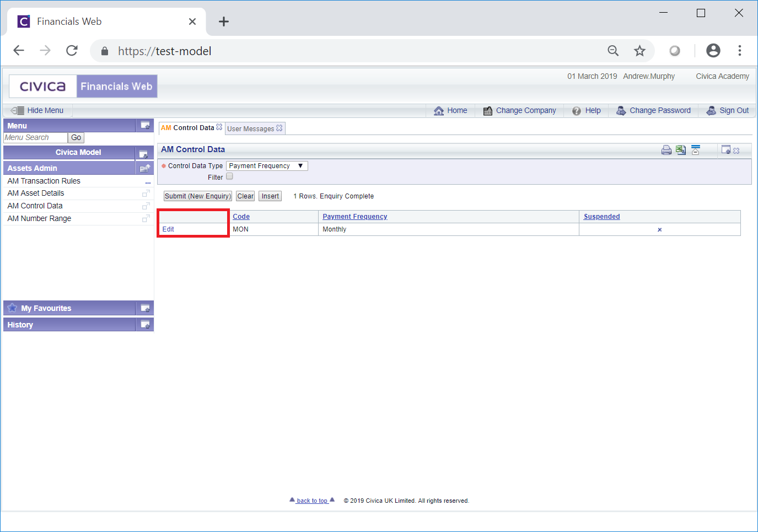Export results using the Excel icon

pyautogui.click(x=681, y=150)
